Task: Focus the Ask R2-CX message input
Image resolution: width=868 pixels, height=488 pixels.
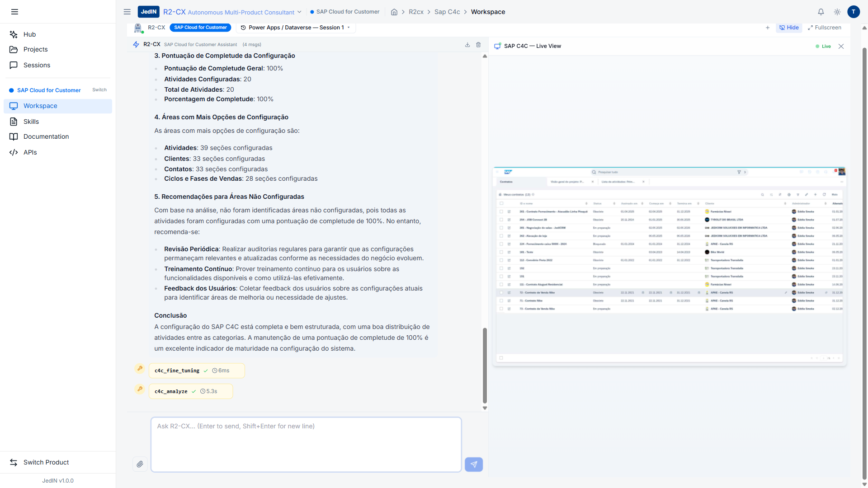Action: [306, 445]
